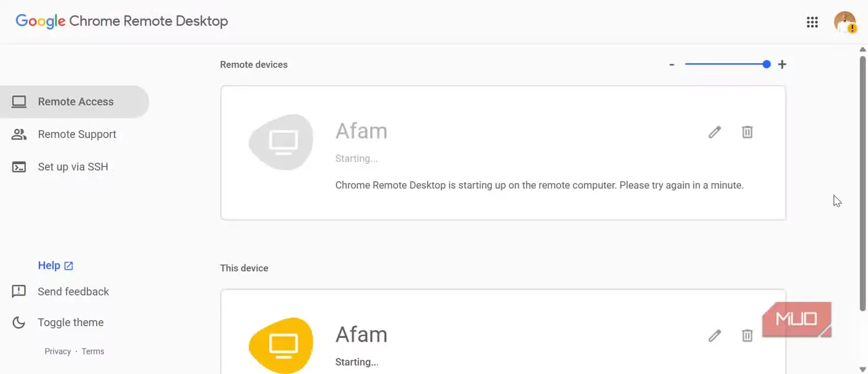
Task: Click Starting... status under This device
Action: click(x=357, y=362)
